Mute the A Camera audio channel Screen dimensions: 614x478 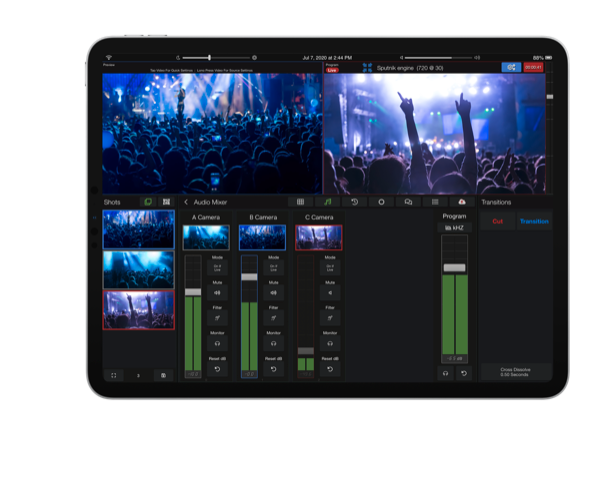click(218, 294)
